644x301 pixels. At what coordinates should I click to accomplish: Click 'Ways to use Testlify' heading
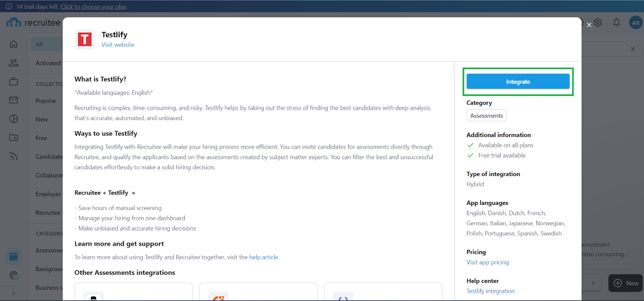[106, 133]
